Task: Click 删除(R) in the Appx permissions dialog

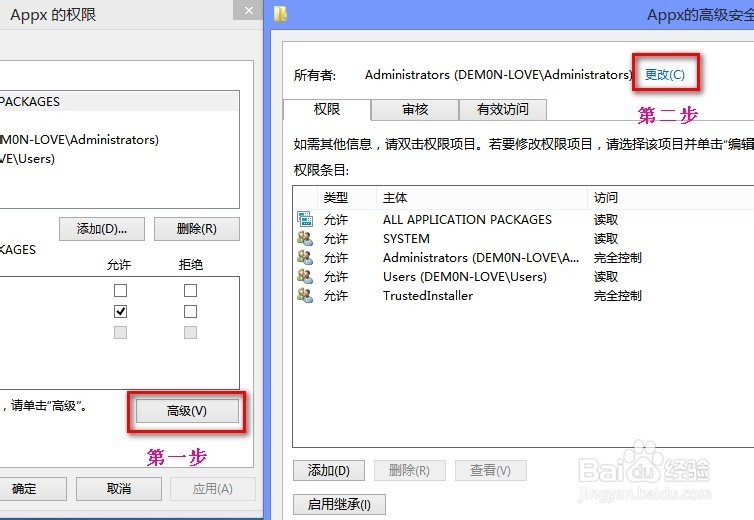Action: pyautogui.click(x=197, y=229)
